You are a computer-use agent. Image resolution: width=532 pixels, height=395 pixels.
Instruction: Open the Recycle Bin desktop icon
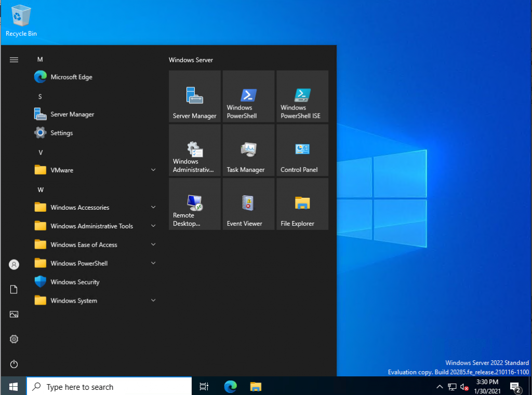pos(21,21)
